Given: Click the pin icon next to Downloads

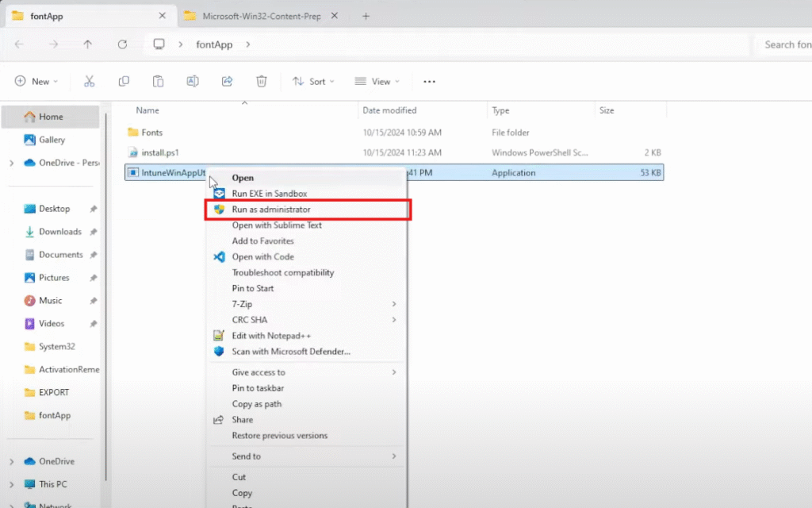Looking at the screenshot, I should (94, 232).
